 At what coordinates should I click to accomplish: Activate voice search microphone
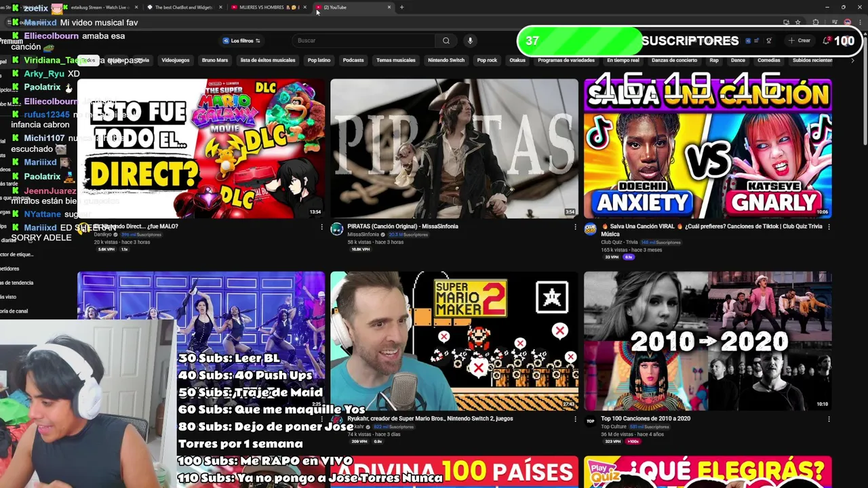click(470, 41)
